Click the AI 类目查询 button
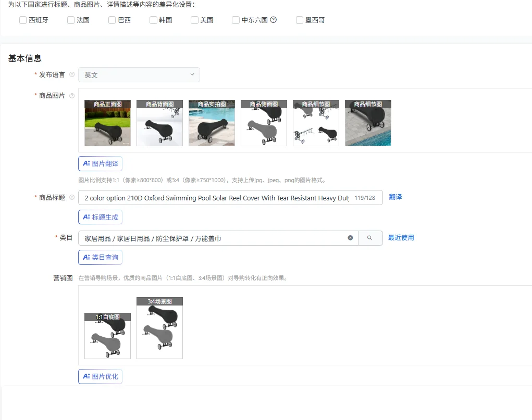532x420 pixels. [101, 257]
